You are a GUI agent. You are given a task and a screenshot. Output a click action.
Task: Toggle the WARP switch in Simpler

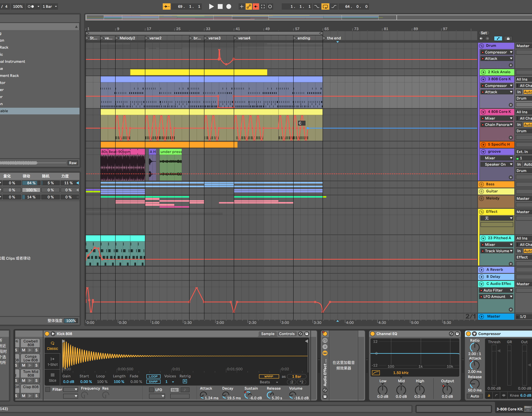[269, 377]
